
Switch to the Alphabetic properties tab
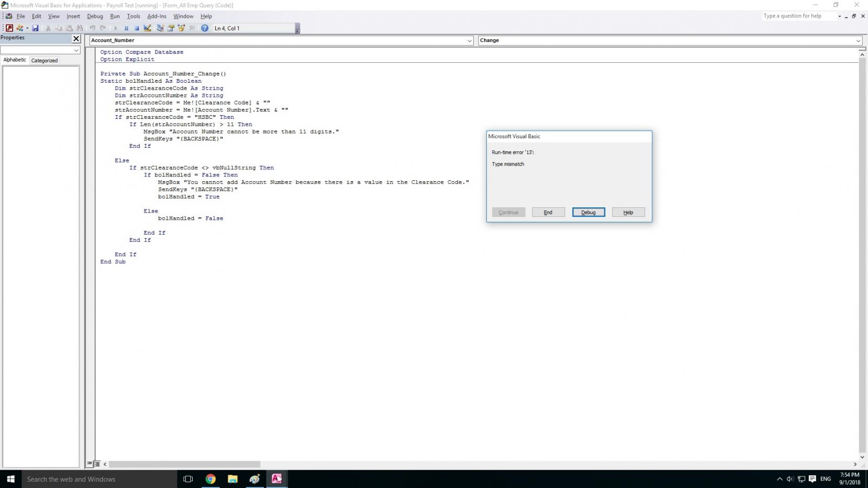click(15, 60)
